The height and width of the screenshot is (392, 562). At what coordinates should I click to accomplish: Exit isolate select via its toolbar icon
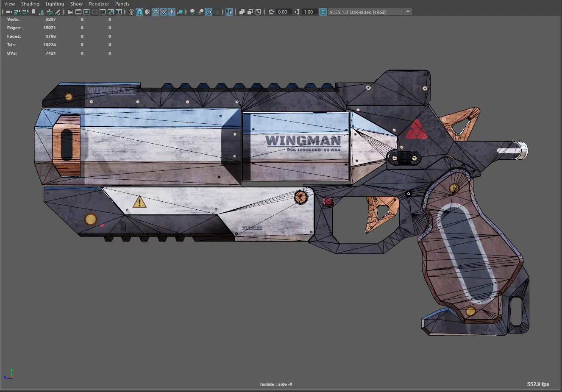229,12
